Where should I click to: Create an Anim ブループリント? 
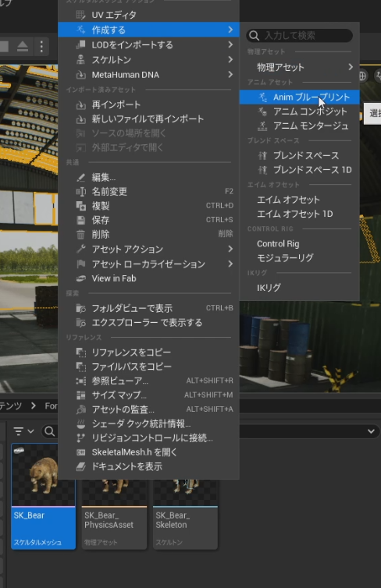pyautogui.click(x=300, y=97)
